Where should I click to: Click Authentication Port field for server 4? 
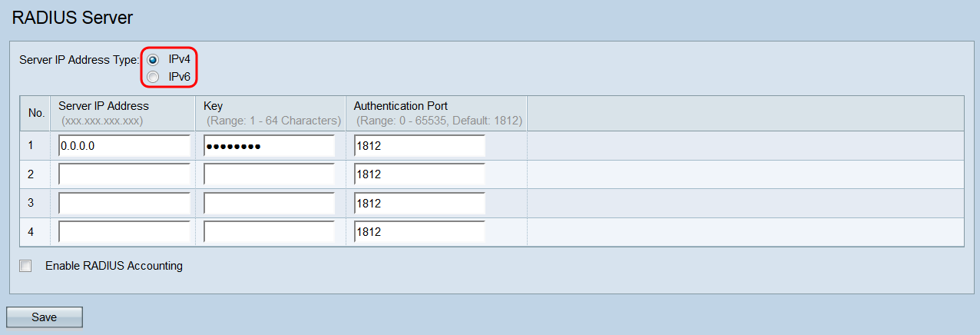pyautogui.click(x=419, y=231)
